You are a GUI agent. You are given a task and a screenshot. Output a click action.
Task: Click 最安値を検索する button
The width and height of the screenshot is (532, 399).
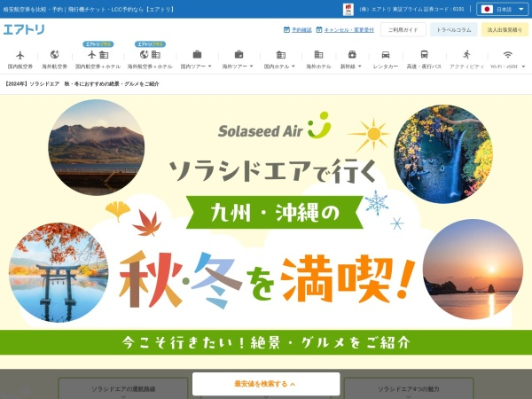266,384
